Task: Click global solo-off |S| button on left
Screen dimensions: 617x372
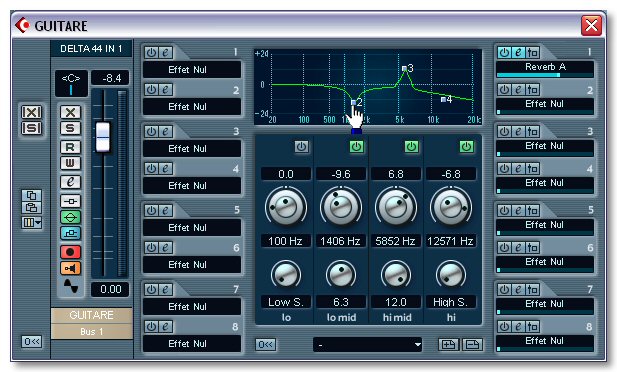Action: click(x=31, y=128)
